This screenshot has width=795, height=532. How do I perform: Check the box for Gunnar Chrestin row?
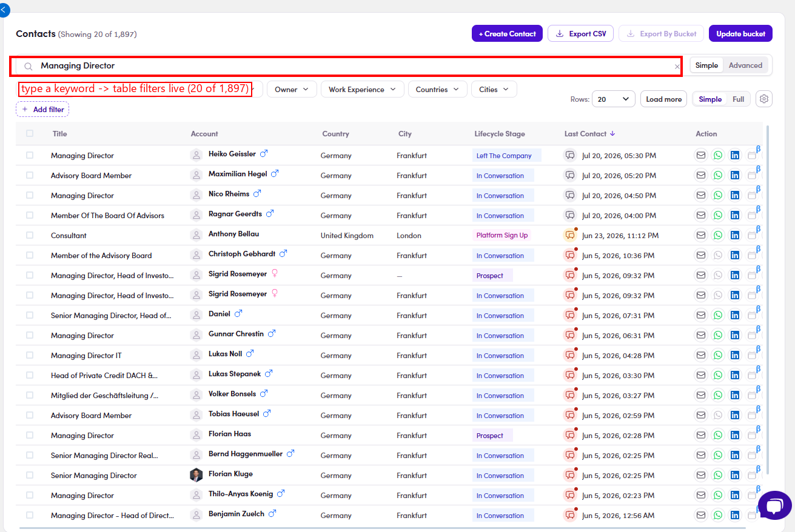point(30,335)
